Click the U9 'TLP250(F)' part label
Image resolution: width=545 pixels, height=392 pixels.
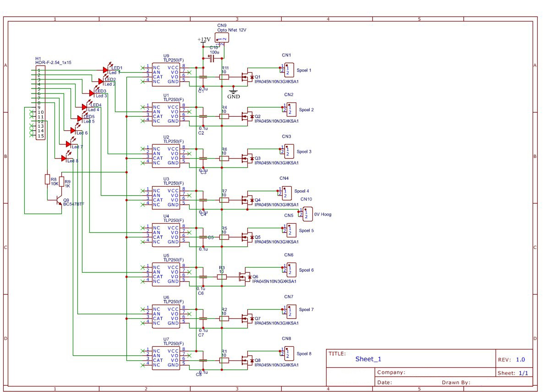174,60
